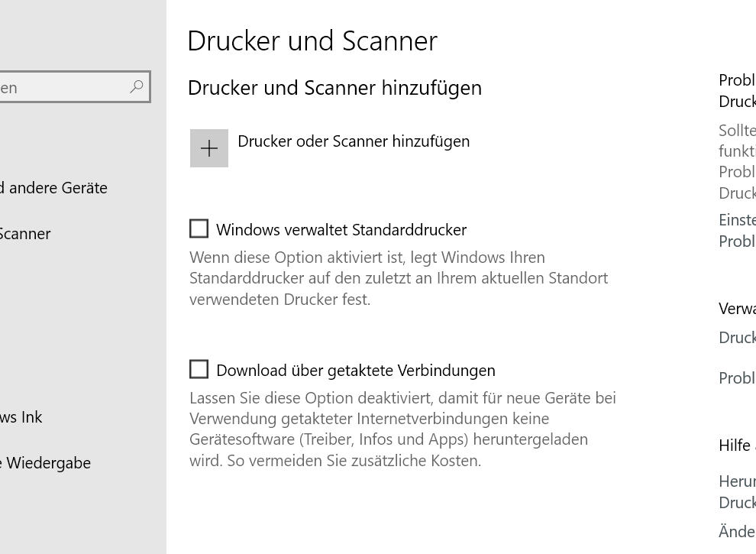
Task: Focus the settings search field
Action: pos(61,87)
